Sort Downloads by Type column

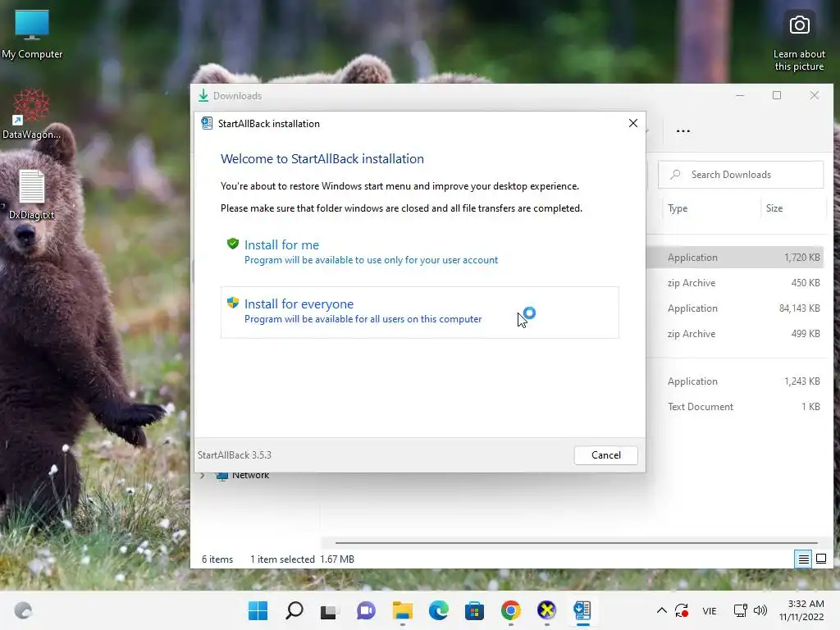678,208
